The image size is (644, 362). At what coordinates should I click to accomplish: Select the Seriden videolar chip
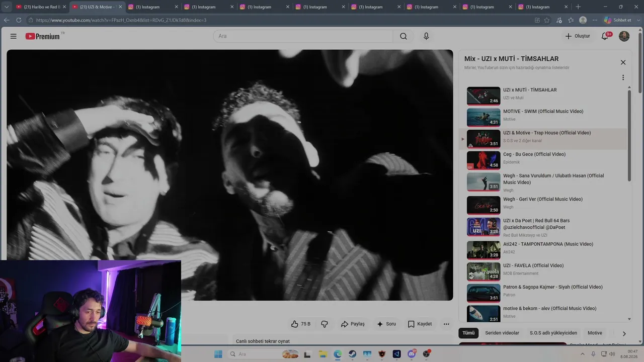coord(502,333)
